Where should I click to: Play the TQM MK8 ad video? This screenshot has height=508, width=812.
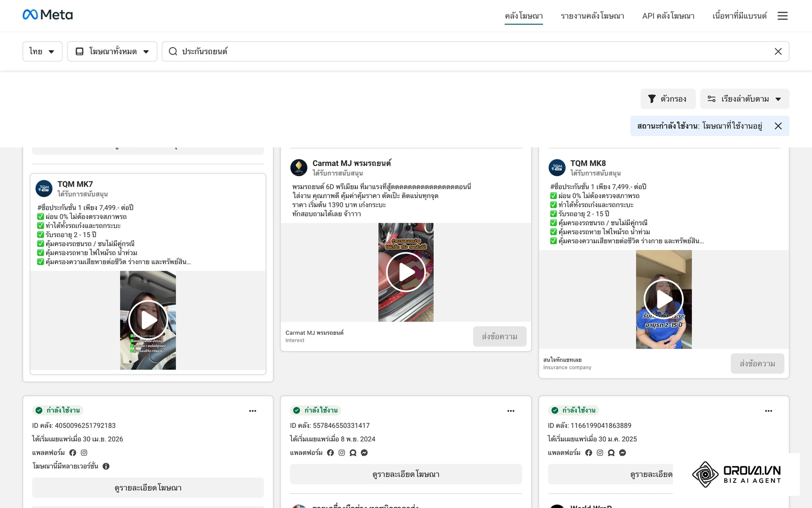coord(664,299)
